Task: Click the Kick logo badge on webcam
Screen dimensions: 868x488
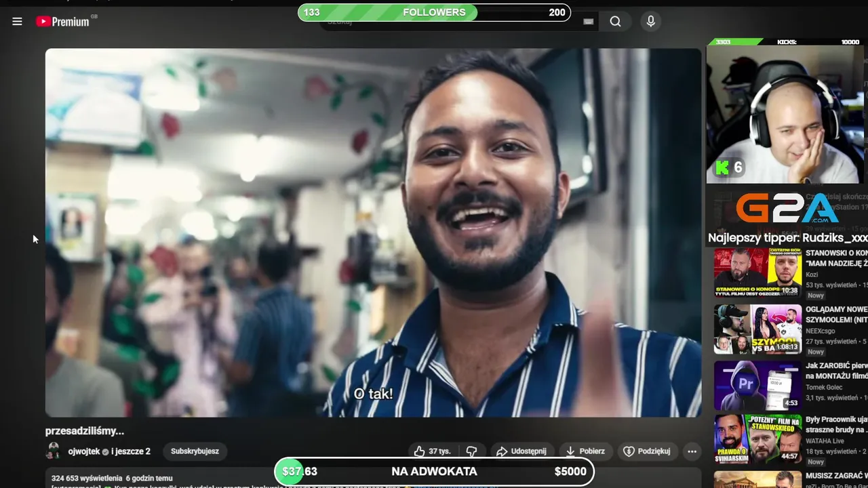Action: tap(723, 167)
